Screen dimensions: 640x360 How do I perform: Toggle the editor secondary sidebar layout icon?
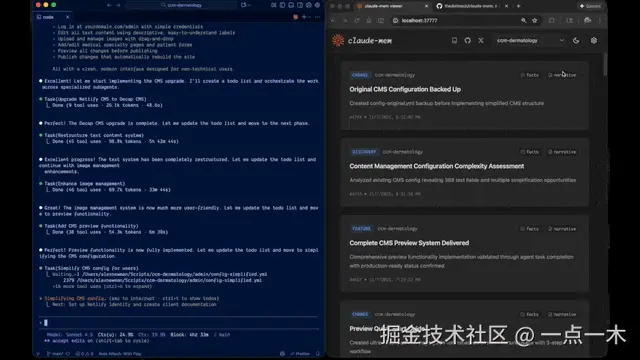pyautogui.click(x=300, y=5)
